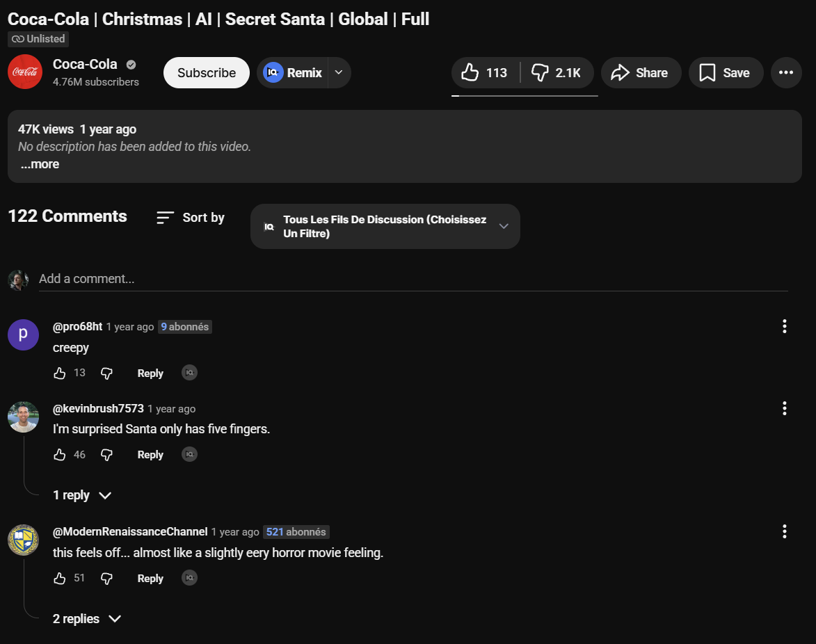Click the video title text
The image size is (816, 644).
pos(218,19)
